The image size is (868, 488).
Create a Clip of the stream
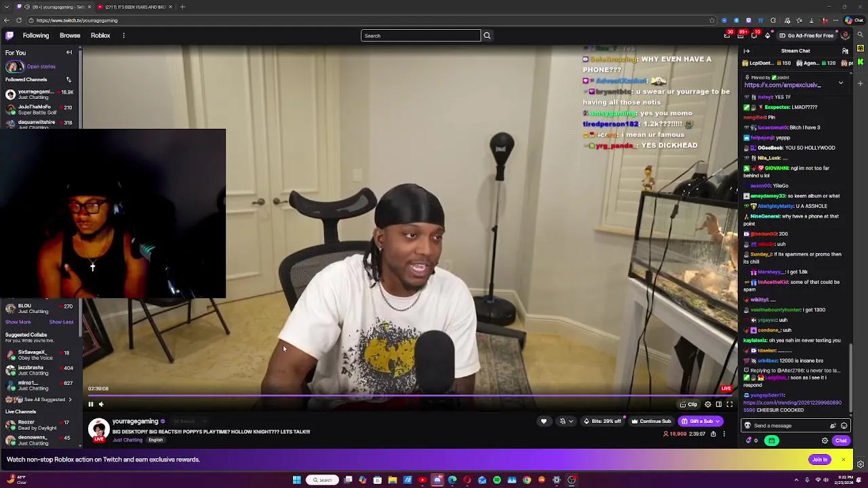[x=688, y=405]
